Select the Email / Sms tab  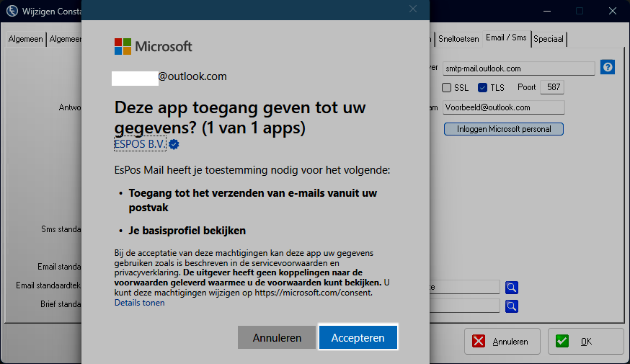click(506, 37)
